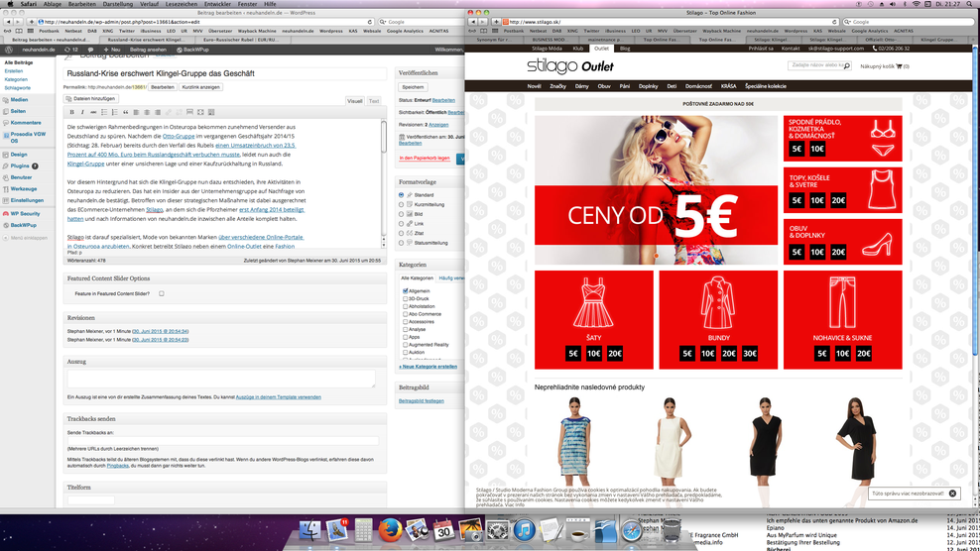Launch Firefox from the Dock

[x=390, y=531]
